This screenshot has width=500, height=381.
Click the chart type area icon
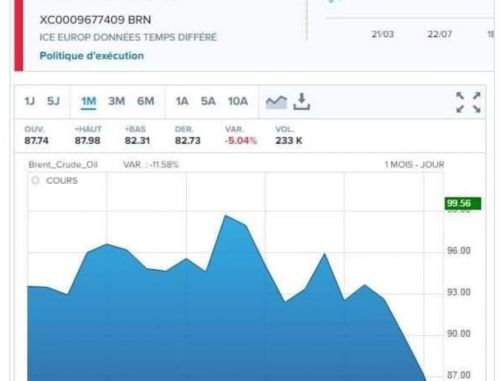click(x=276, y=102)
